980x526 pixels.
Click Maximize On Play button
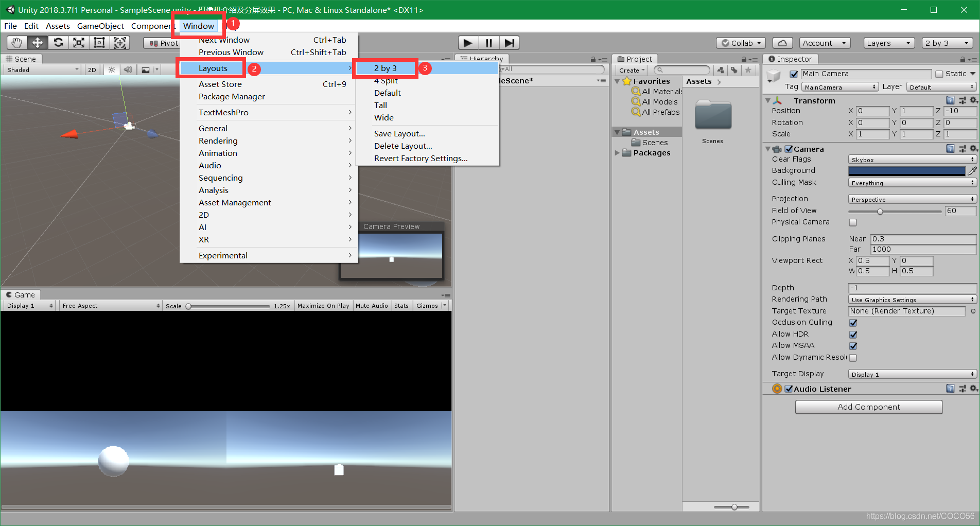[323, 306]
